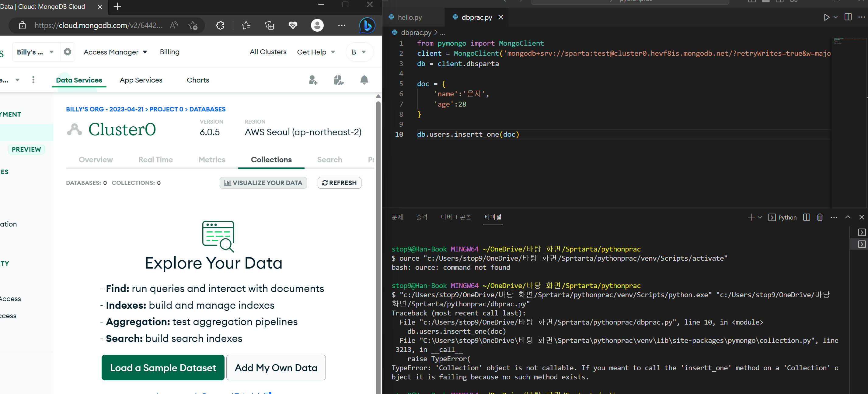Select the Python terminal label
This screenshot has width=868, height=394.
tap(787, 218)
